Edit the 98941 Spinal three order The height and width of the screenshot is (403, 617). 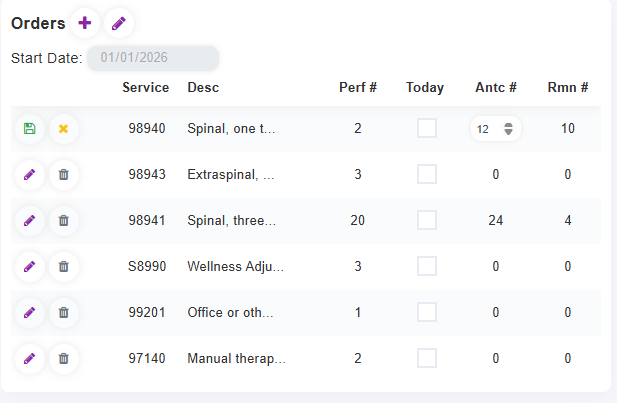[29, 221]
